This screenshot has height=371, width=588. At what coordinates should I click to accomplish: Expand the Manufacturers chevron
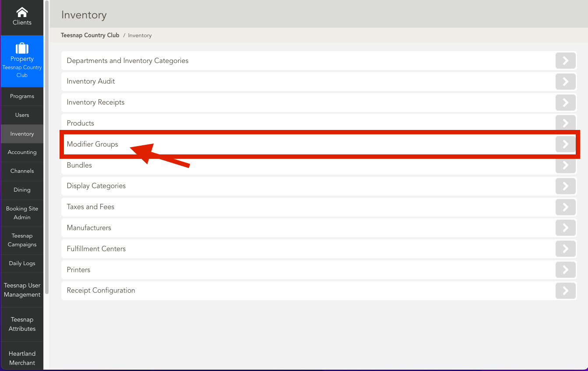(x=565, y=228)
